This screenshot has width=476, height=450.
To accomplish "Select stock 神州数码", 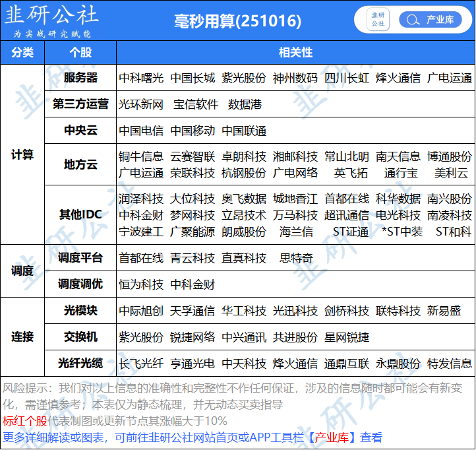I will (x=295, y=78).
